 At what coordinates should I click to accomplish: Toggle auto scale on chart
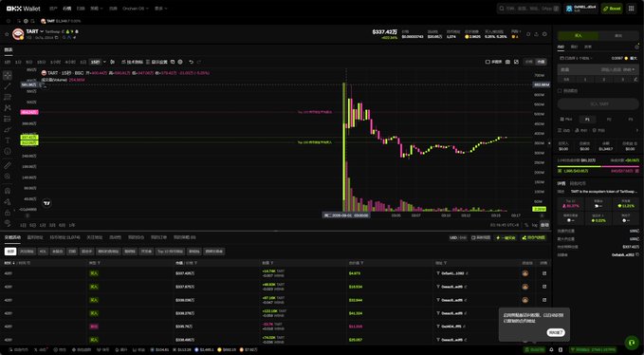pos(544,225)
